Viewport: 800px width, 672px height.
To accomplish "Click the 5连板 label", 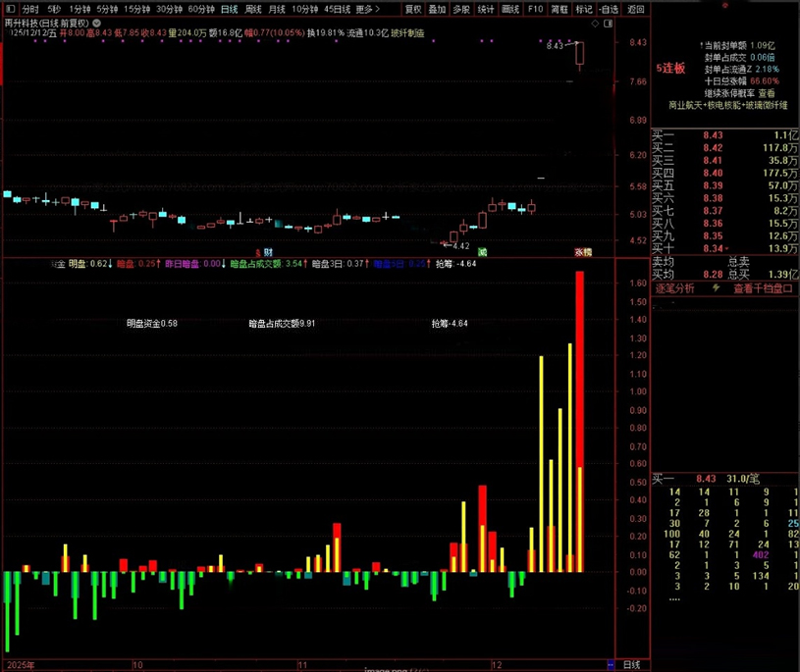I will point(670,69).
